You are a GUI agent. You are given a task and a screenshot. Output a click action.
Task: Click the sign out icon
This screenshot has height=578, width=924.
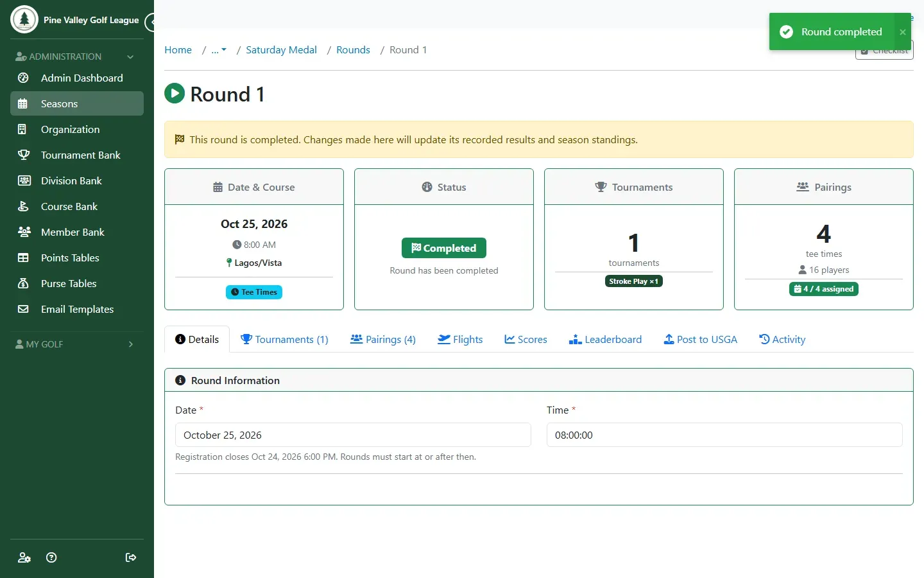click(131, 557)
